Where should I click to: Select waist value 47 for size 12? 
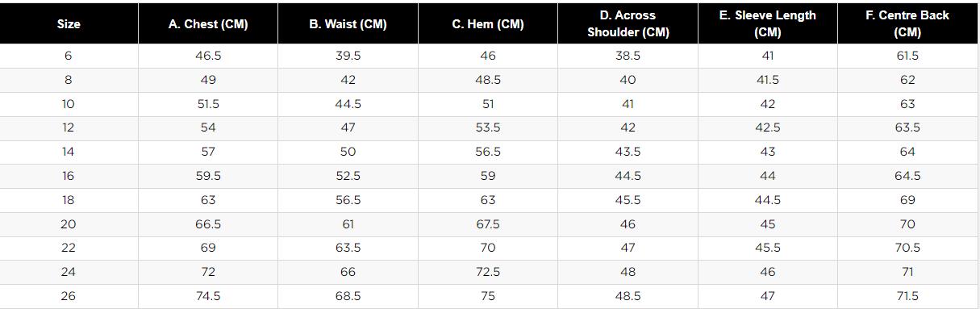(348, 127)
